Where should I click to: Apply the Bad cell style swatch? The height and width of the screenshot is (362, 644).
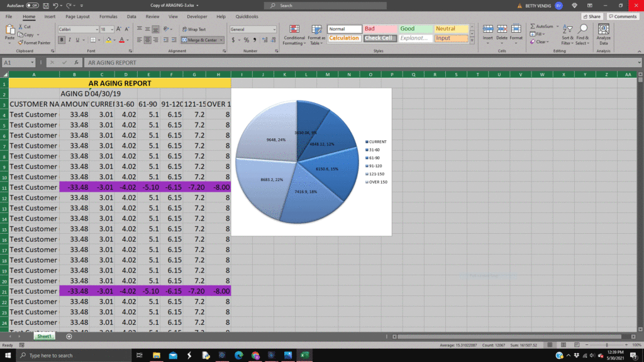pyautogui.click(x=380, y=29)
